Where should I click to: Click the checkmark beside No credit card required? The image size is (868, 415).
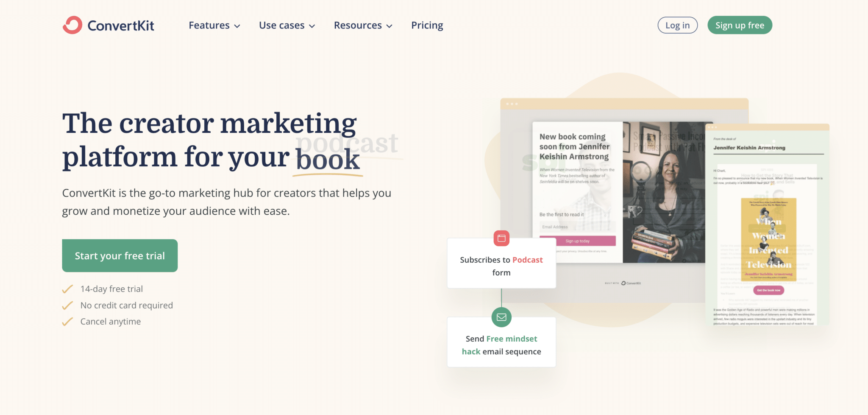(68, 306)
